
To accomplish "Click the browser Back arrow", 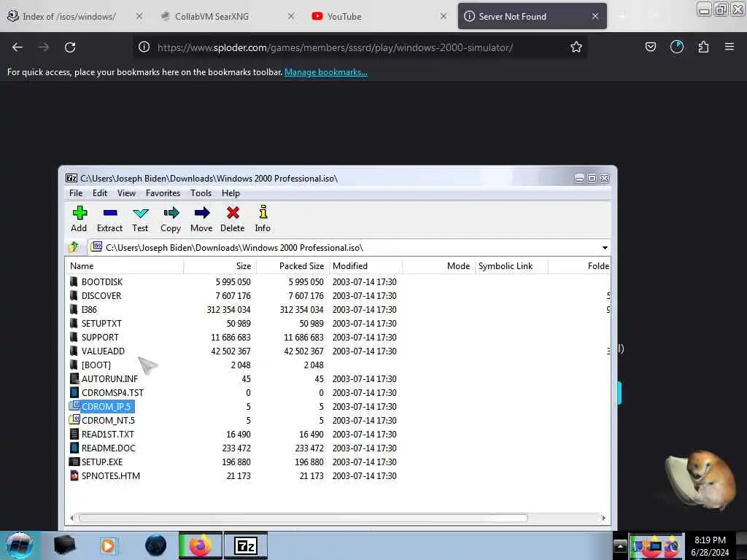I will 18,47.
